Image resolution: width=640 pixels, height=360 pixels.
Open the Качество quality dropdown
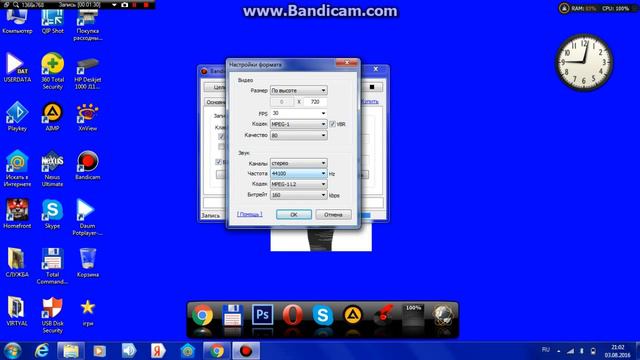(298, 135)
